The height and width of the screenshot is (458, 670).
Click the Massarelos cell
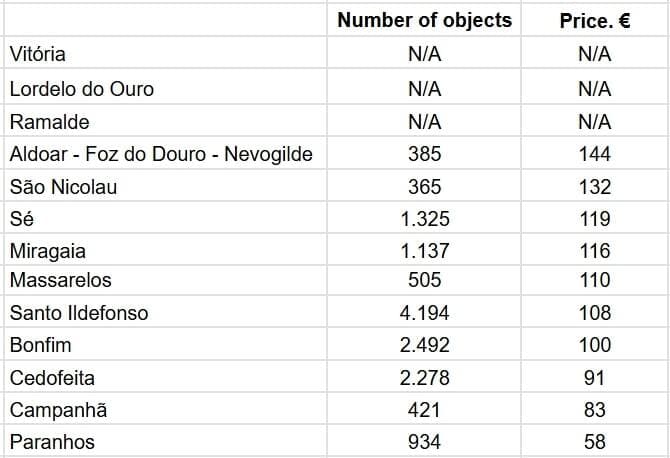(60, 280)
